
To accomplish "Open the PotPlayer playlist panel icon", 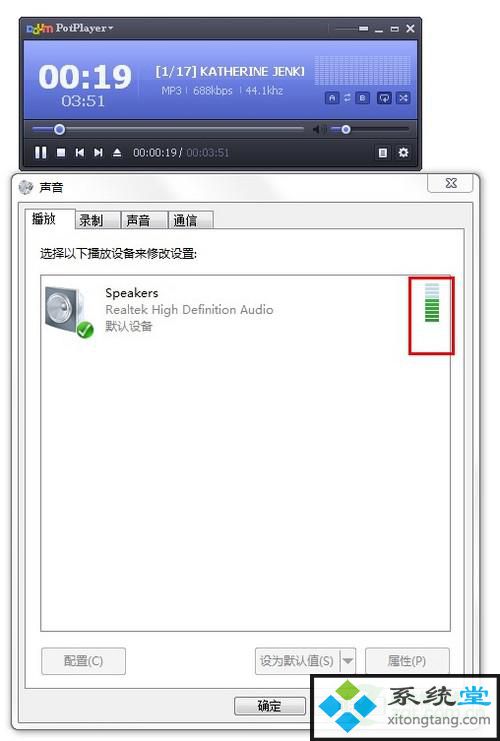I will (x=383, y=153).
